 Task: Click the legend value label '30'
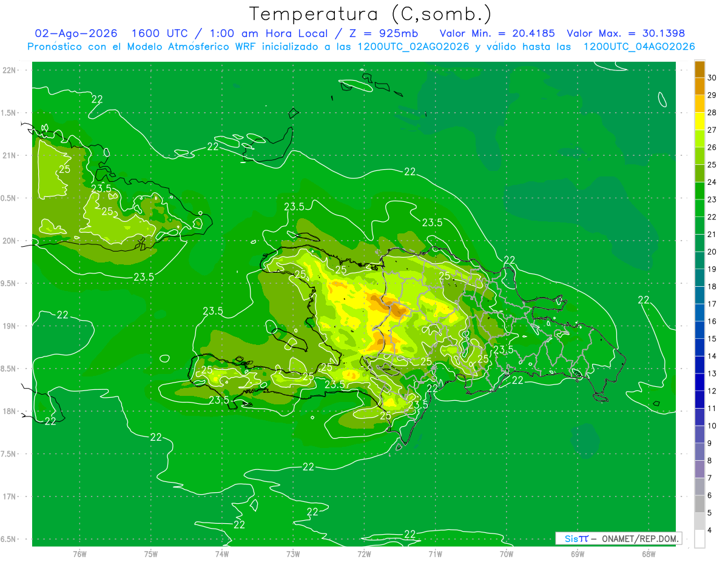point(712,77)
